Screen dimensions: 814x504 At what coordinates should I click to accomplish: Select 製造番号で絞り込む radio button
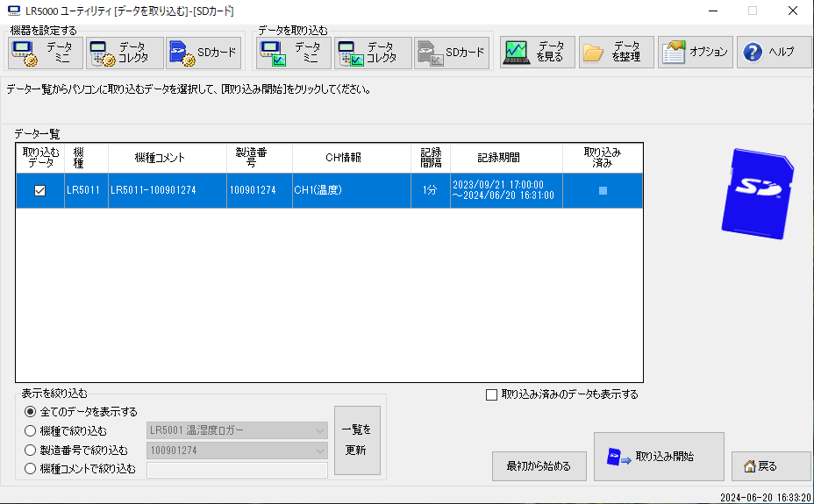coord(31,451)
